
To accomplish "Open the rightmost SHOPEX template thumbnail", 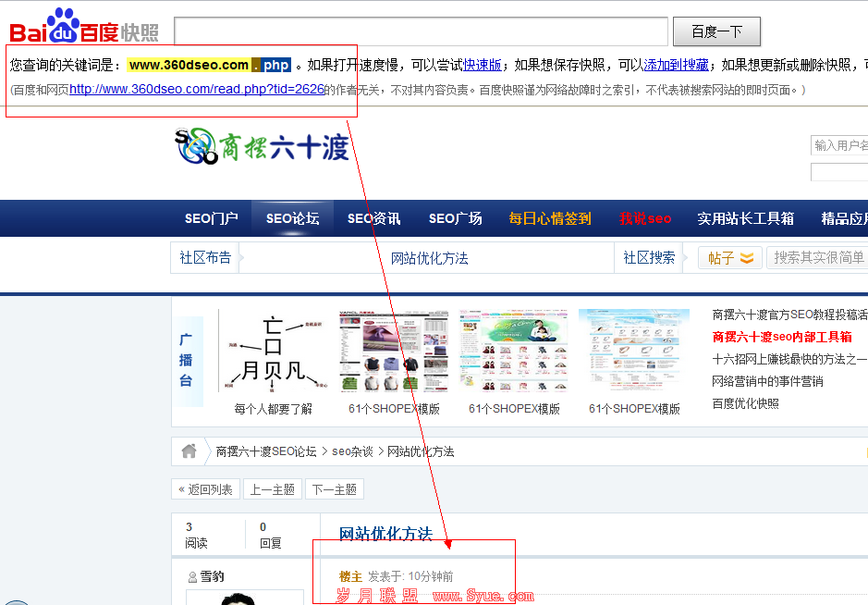I will 633,352.
